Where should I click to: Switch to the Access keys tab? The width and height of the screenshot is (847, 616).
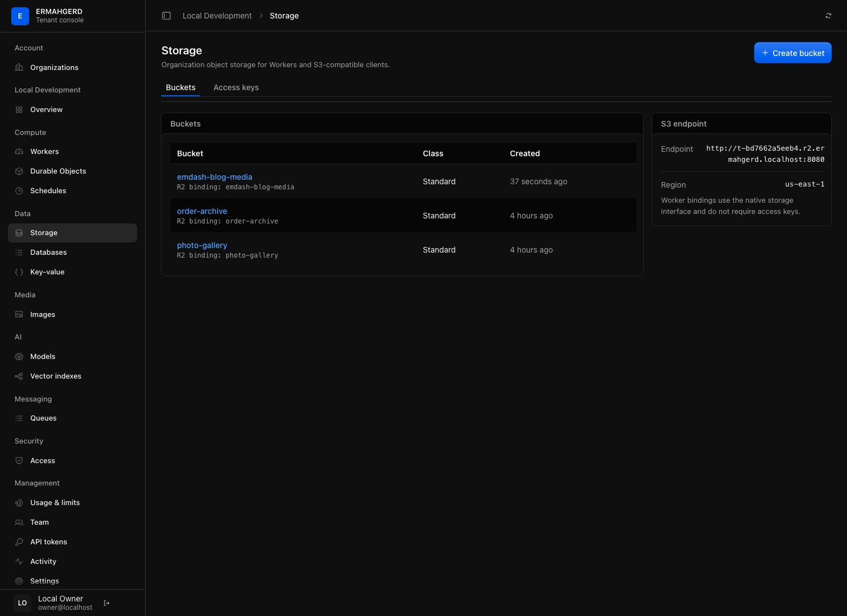236,87
